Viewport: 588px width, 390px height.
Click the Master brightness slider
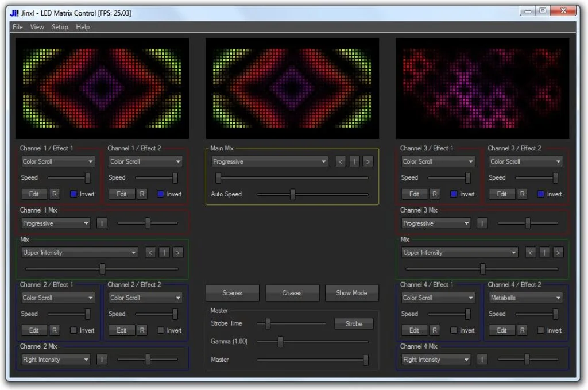tap(313, 360)
